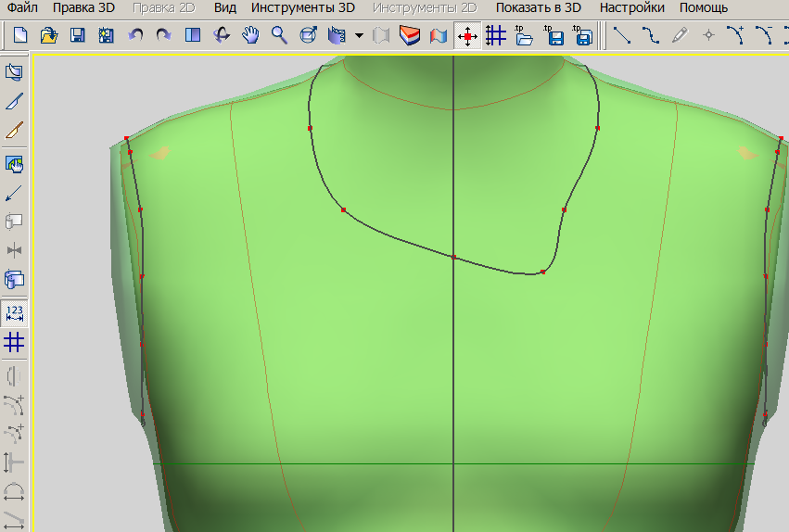Toggle the red move-arrows mode button
This screenshot has height=532, width=789.
click(x=467, y=36)
